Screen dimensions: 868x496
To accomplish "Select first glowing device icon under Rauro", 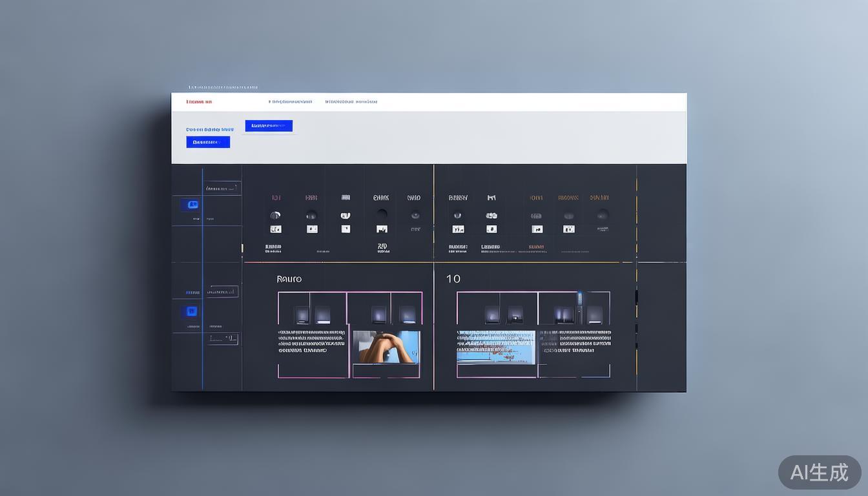I will click(x=302, y=315).
